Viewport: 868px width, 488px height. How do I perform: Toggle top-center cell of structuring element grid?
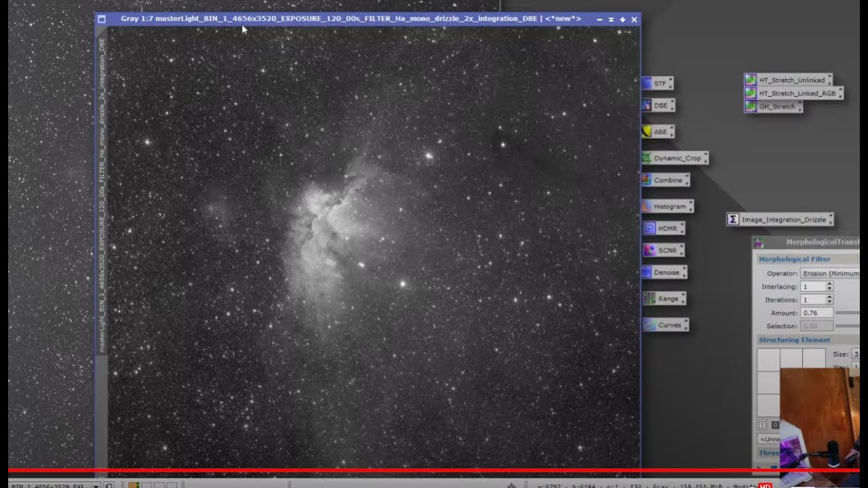point(791,359)
